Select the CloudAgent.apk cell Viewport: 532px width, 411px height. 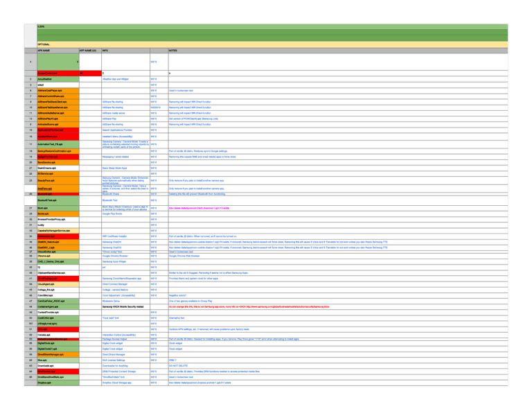click(58, 284)
